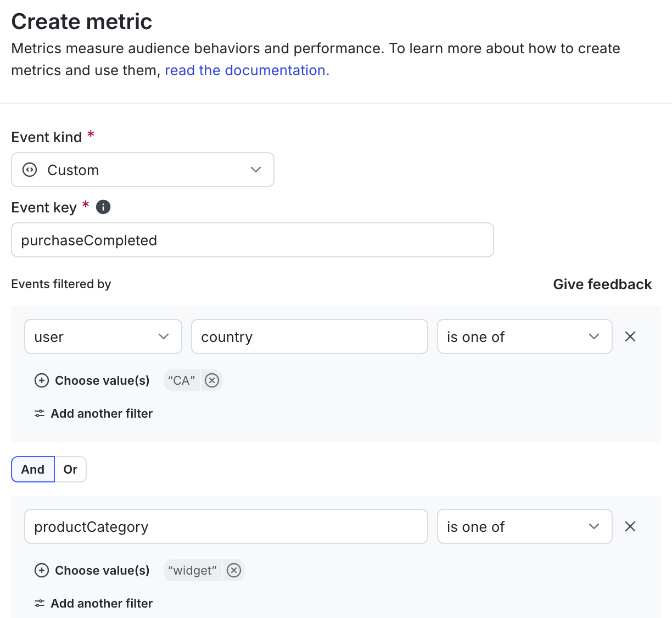Click the purchaseCompleted Event key field
The width and height of the screenshot is (672, 618).
(x=253, y=240)
